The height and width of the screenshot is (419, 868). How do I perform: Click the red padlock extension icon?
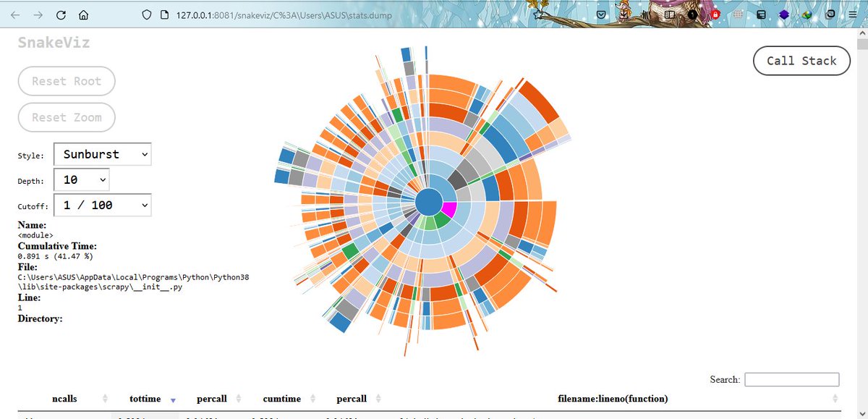pos(715,14)
